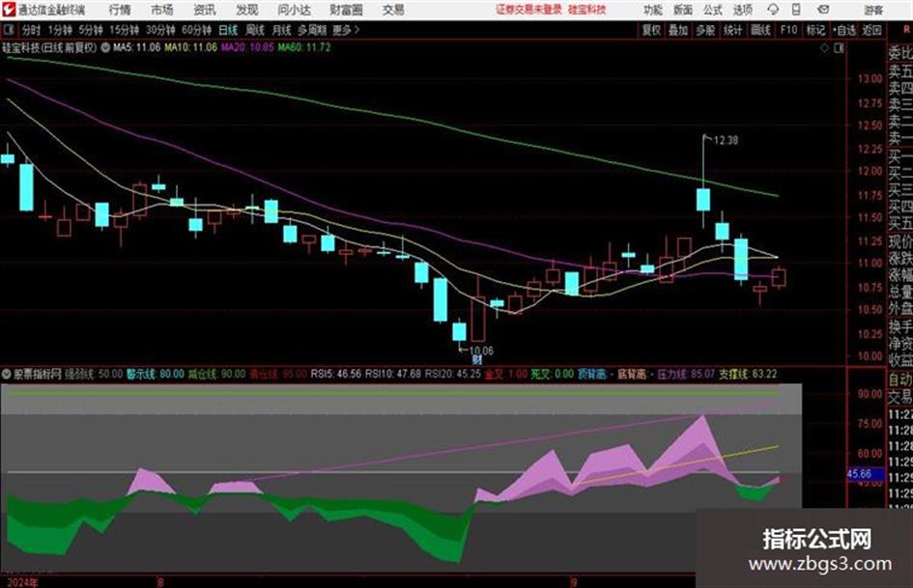This screenshot has width=913, height=588.
Task: Open the customer service headset icon
Action: (x=773, y=10)
